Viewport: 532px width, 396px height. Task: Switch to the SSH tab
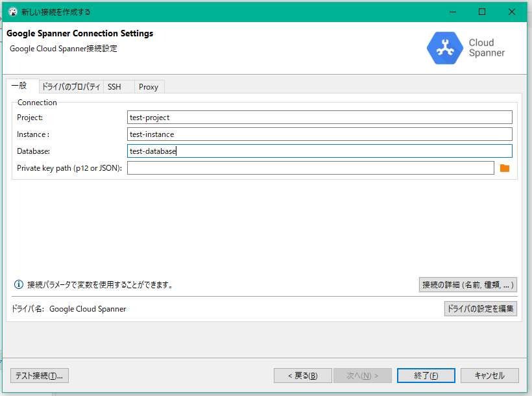[x=119, y=86]
